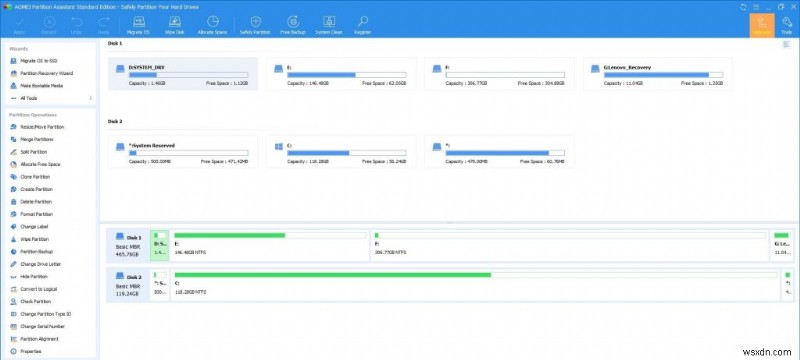Click the Disk 1 Basic MBR header
This screenshot has height=360, width=800.
point(128,245)
